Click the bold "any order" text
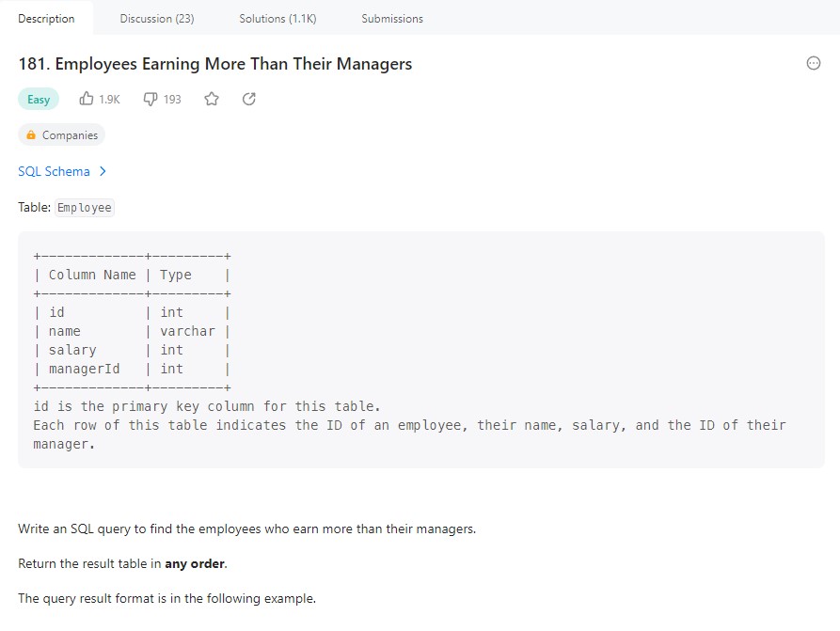 click(195, 564)
